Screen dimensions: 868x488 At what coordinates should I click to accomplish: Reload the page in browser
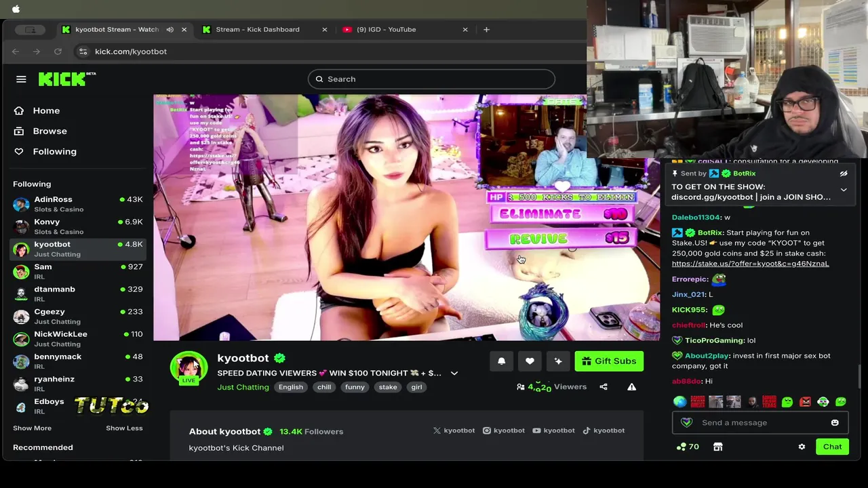coord(58,52)
